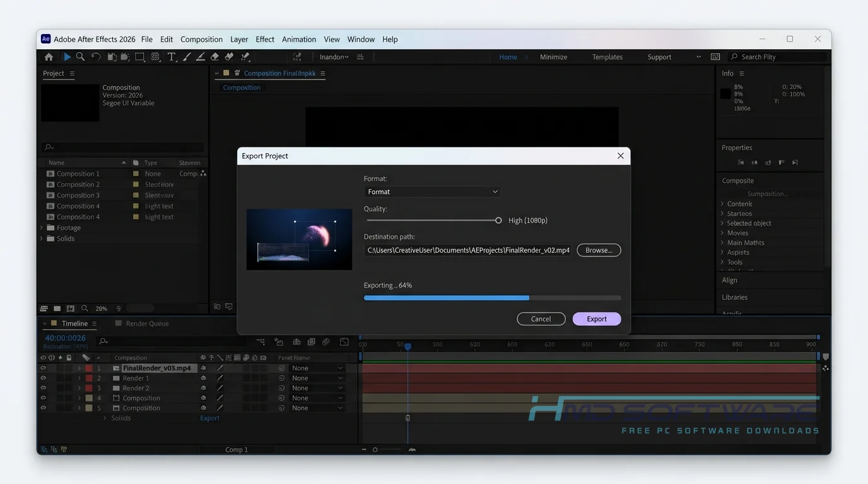Hide the FinalRender_v03.mp4 layer with eye icon

click(43, 368)
